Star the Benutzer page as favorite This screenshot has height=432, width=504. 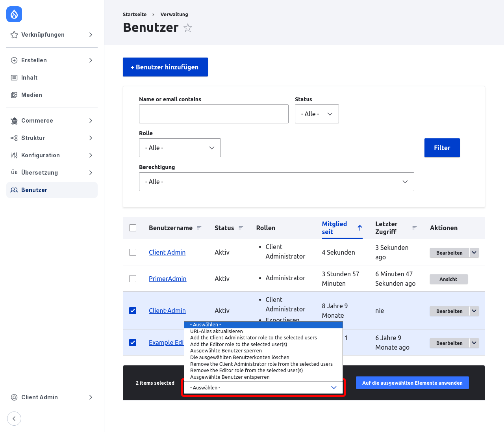pyautogui.click(x=188, y=28)
